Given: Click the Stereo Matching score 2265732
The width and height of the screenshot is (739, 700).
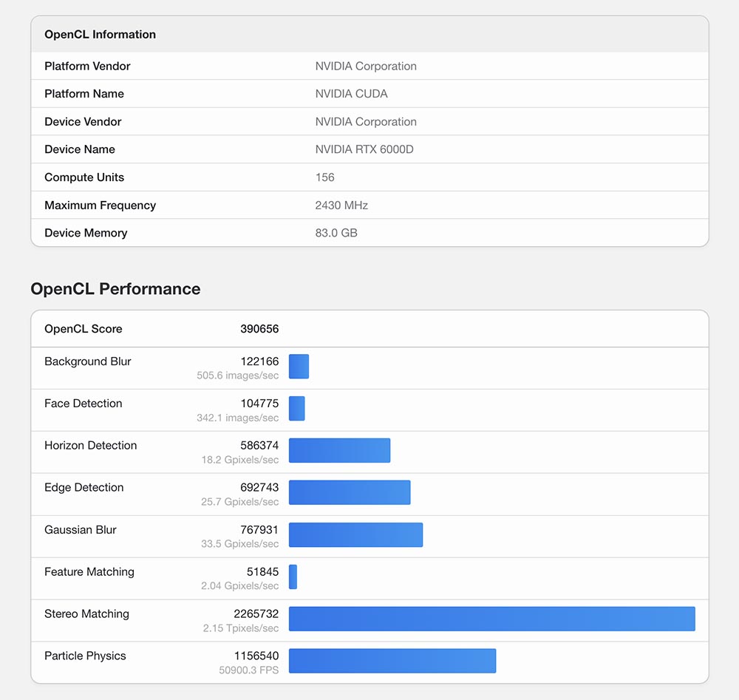Looking at the screenshot, I should tap(256, 614).
